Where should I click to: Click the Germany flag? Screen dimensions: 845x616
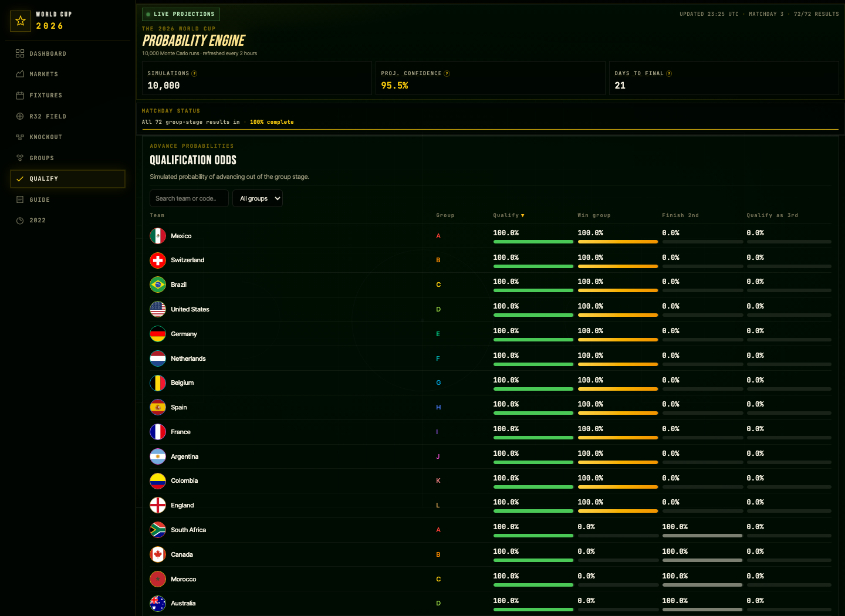tap(158, 334)
